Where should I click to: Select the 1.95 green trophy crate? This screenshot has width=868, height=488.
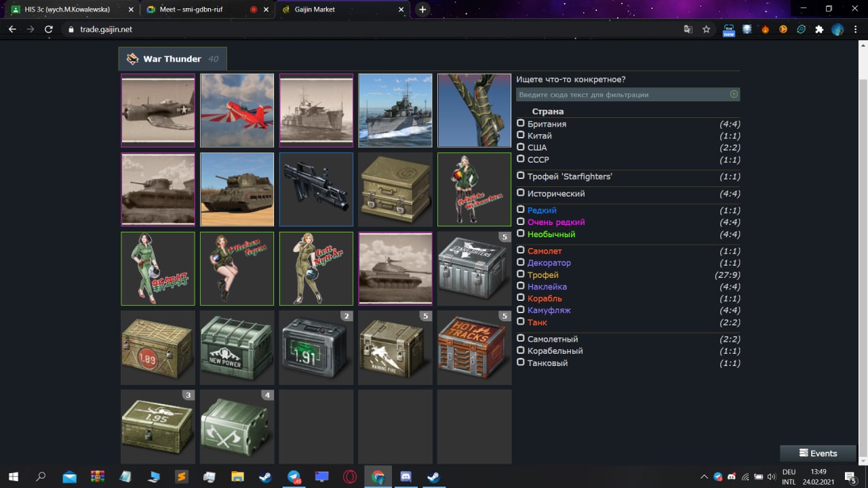[158, 426]
